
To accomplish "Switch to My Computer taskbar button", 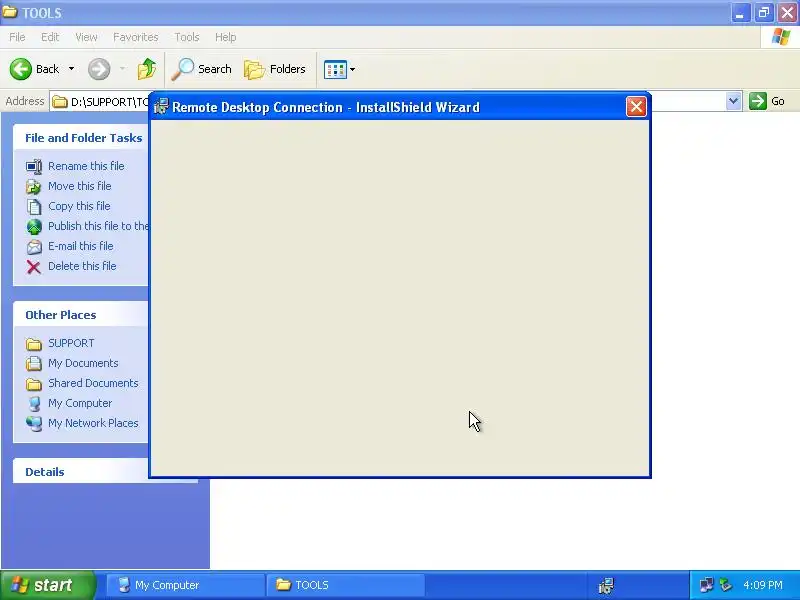I will [x=186, y=585].
